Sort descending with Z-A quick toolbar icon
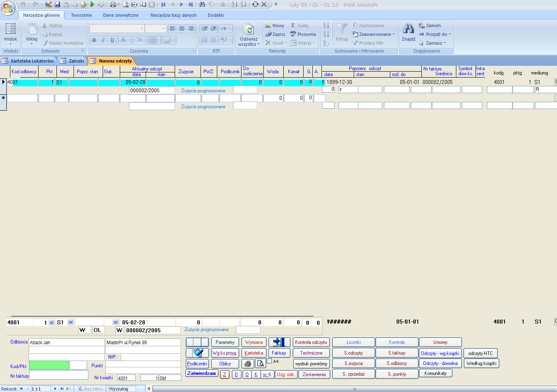 [x=243, y=4]
